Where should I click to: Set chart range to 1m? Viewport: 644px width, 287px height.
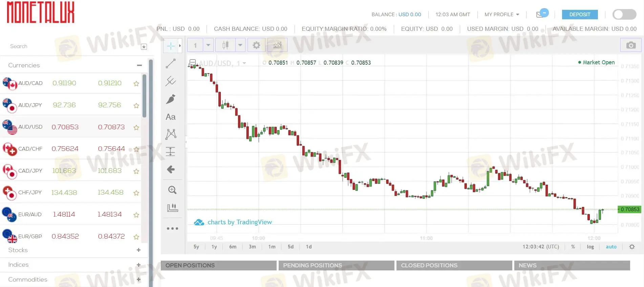[272, 247]
